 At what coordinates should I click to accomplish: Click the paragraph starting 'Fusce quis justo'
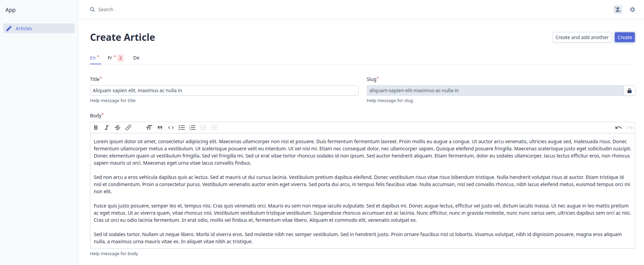pos(362,213)
